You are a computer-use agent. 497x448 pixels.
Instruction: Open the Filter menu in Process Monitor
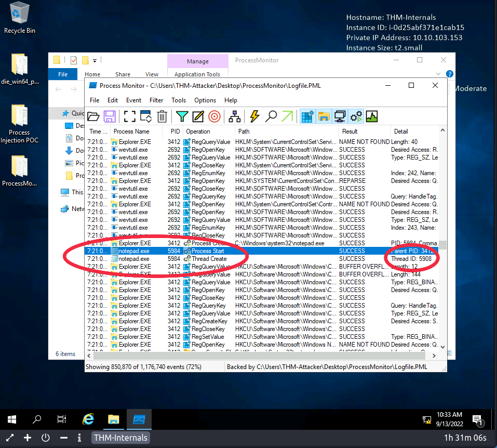coord(156,100)
